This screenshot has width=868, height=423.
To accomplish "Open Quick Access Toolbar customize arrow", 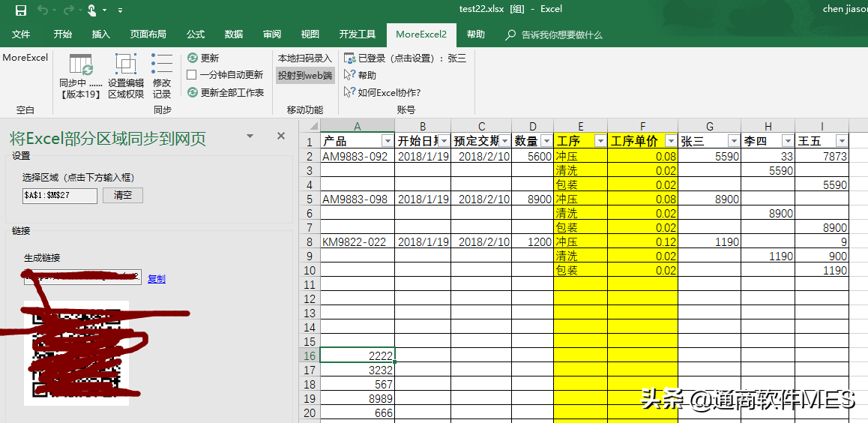I will click(121, 10).
